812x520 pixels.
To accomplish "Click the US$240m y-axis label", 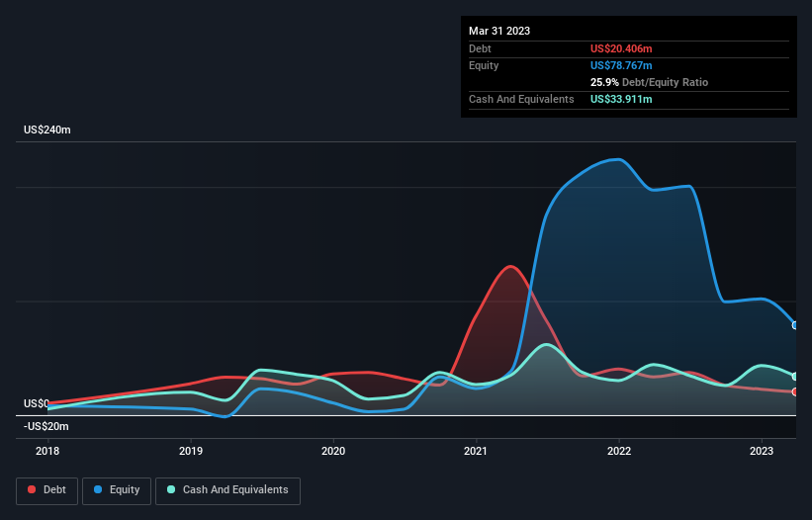I will pos(47,130).
